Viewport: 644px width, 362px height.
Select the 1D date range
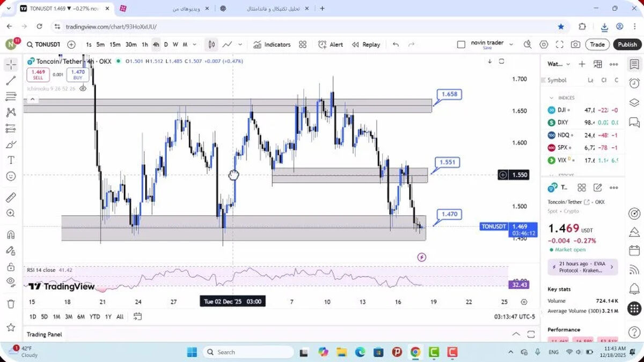pyautogui.click(x=33, y=317)
